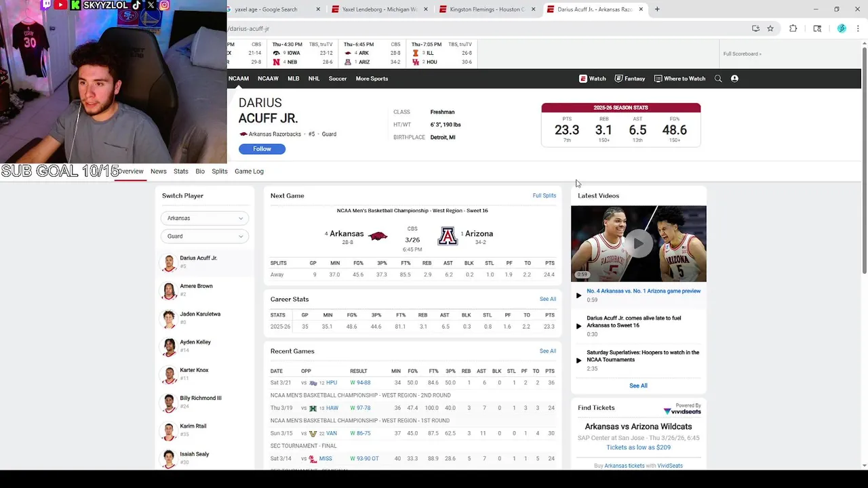Open the Soccer nav menu item
Screen dimensions: 868x488
[338, 79]
